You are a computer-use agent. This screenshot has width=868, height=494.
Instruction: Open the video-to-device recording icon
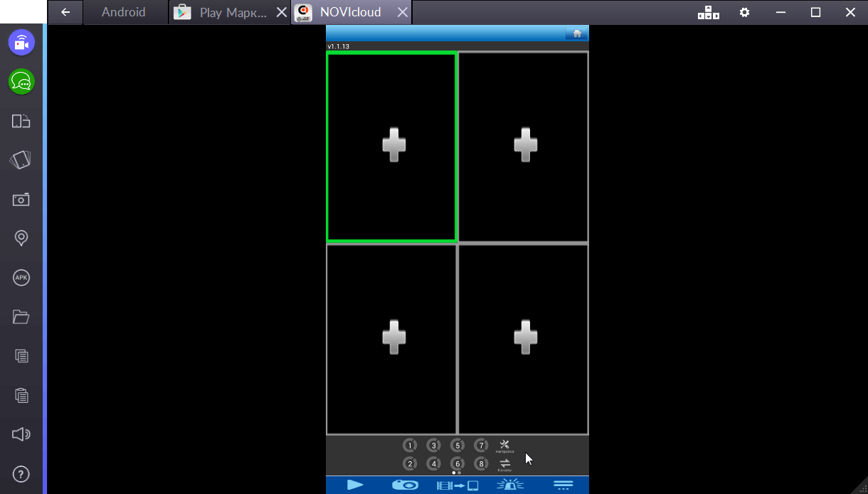pyautogui.click(x=457, y=485)
